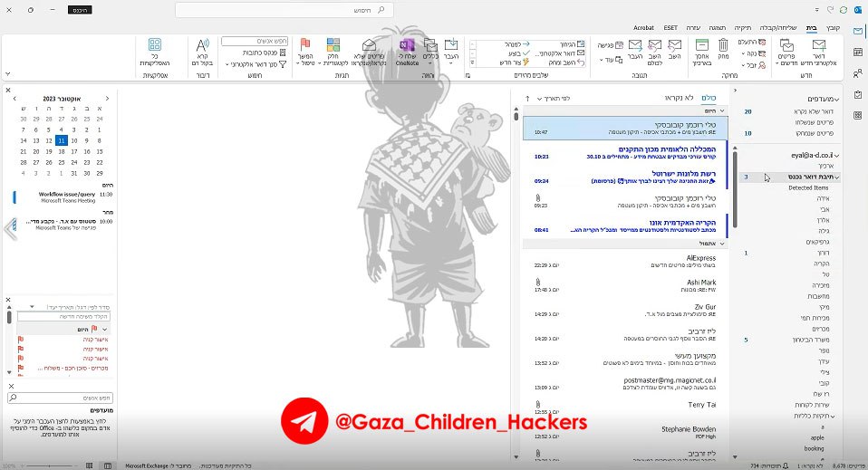This screenshot has height=470, width=868.
Task: Click the Categorize colored squares icon
Action: (333, 45)
